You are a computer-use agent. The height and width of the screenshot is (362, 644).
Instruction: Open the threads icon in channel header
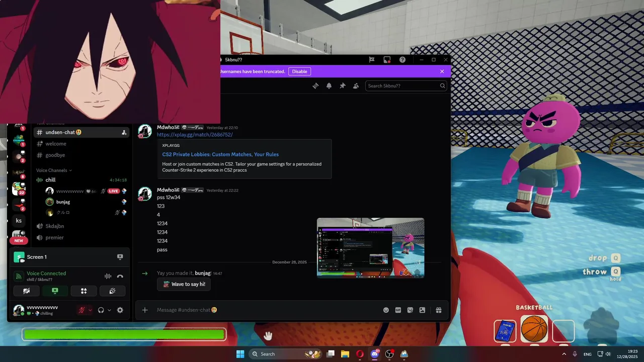(x=315, y=86)
